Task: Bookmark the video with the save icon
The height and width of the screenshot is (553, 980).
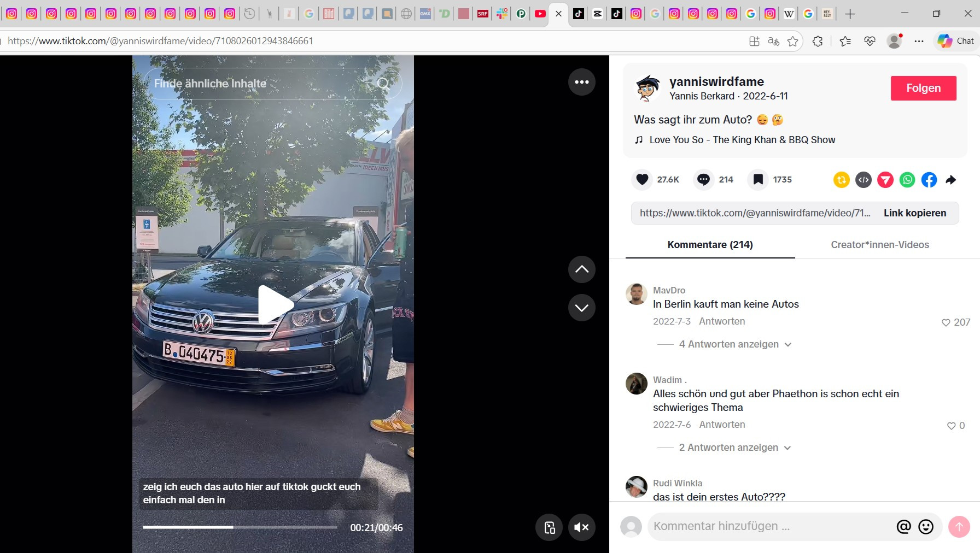Action: click(x=758, y=180)
